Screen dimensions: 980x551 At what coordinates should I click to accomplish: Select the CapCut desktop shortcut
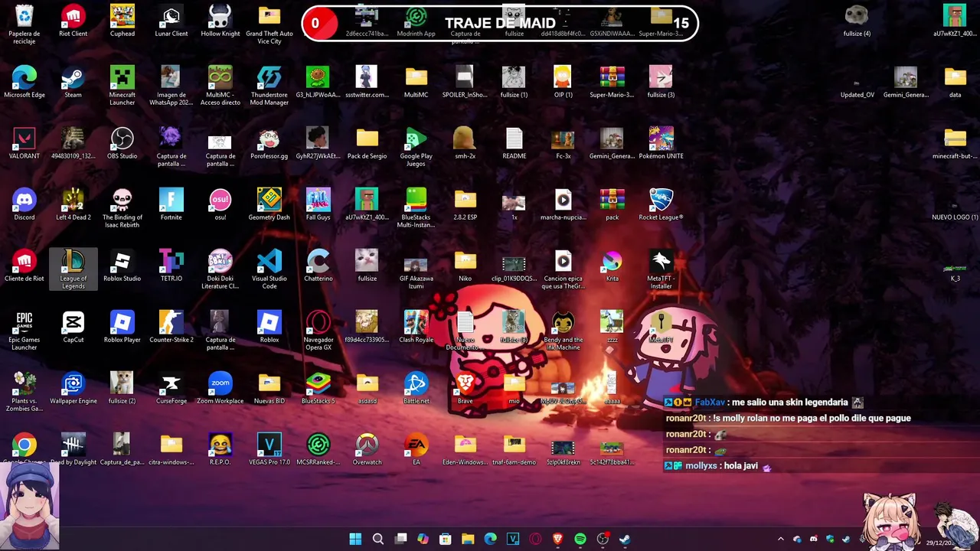(x=73, y=327)
